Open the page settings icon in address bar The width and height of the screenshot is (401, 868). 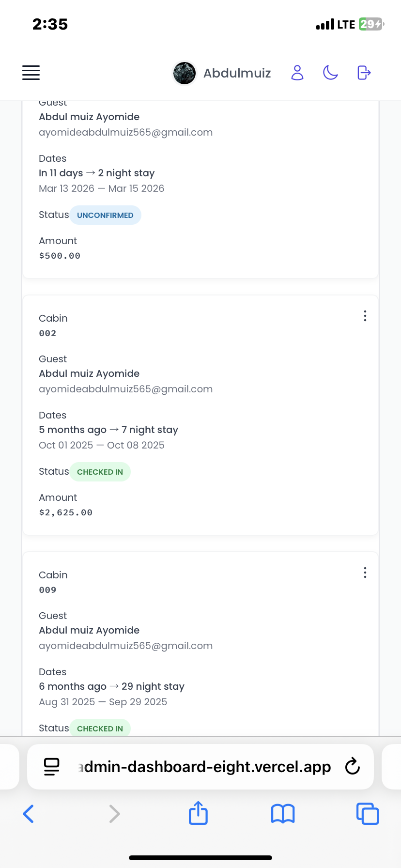[x=51, y=766]
